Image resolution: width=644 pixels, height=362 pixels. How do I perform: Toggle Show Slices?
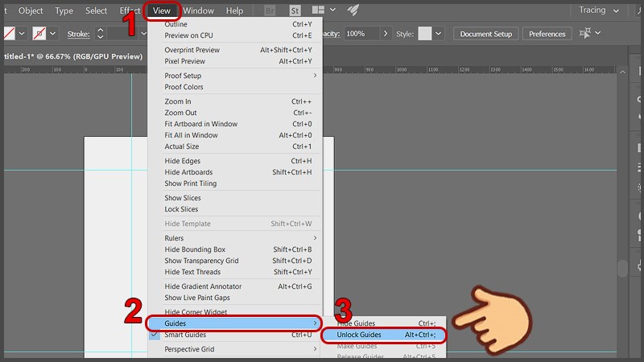pyautogui.click(x=235, y=198)
